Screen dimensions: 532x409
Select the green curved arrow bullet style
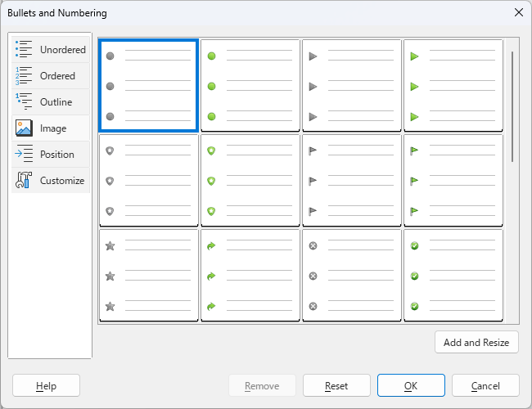(250, 275)
